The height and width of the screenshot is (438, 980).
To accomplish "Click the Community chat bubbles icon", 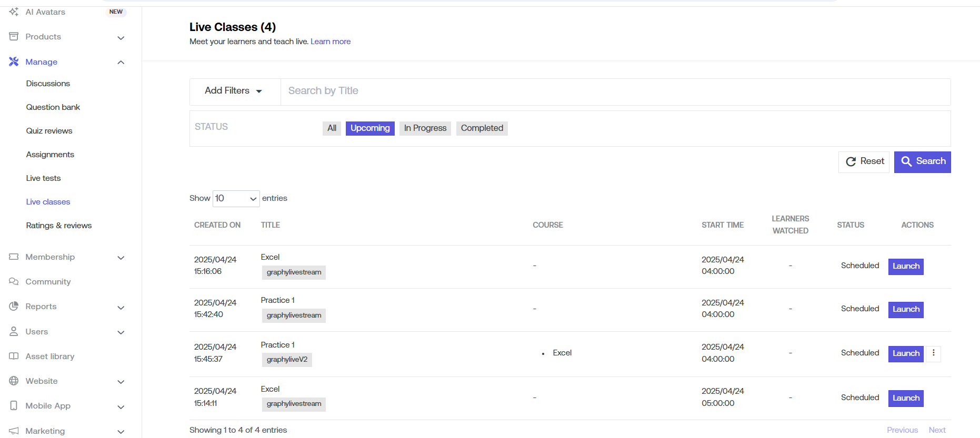I will (x=14, y=281).
